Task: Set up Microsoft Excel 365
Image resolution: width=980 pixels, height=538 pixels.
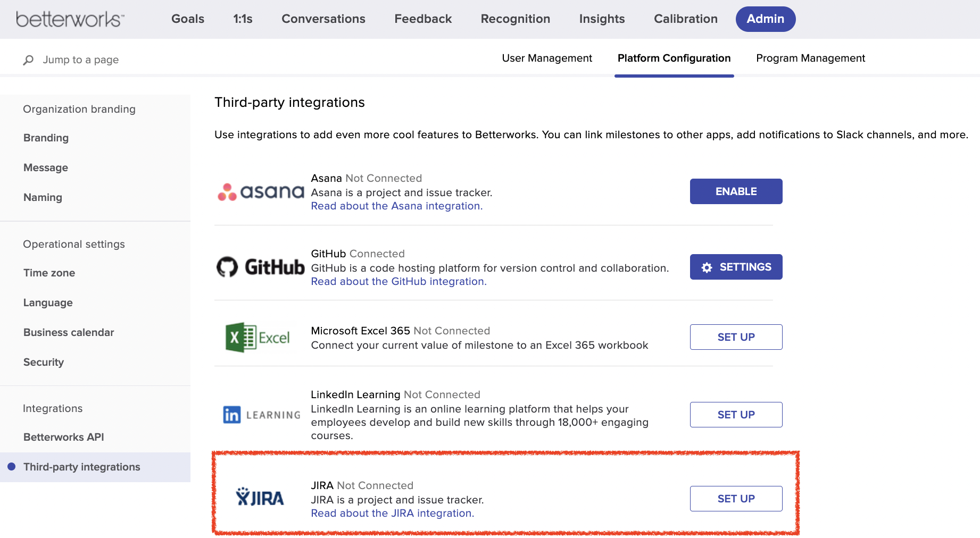Action: tap(736, 337)
